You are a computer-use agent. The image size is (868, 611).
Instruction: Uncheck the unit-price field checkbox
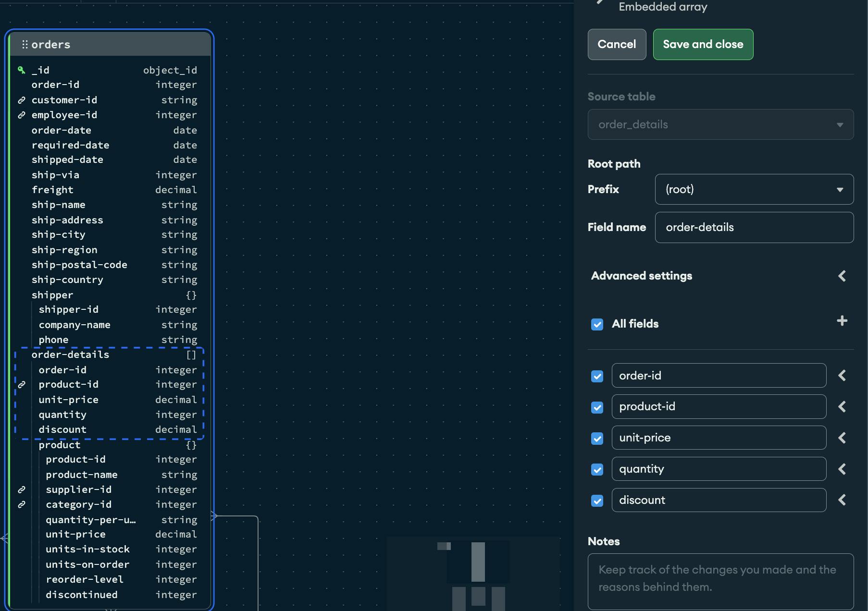[x=597, y=439]
